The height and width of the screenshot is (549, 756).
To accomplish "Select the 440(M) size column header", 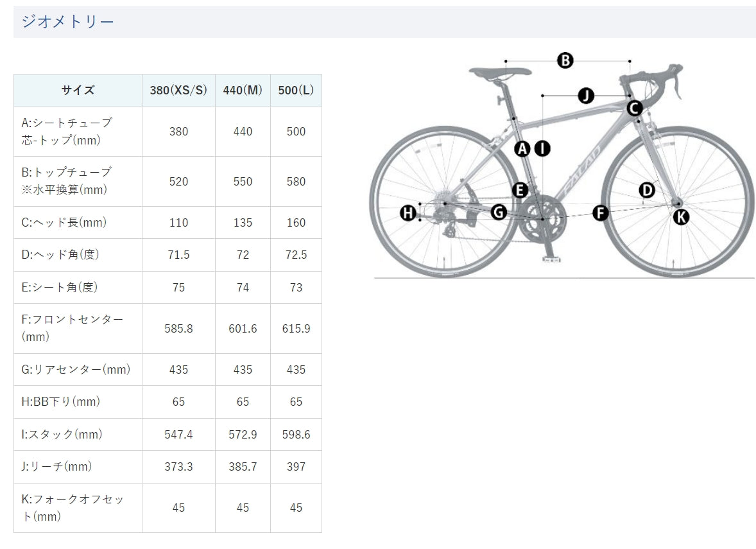I will (x=243, y=90).
